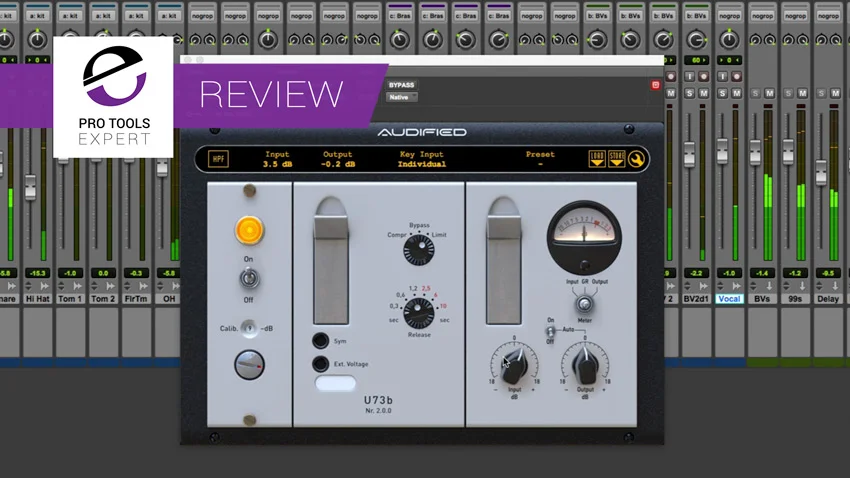
Task: Click the BVs channel volume fader
Action: 755,152
